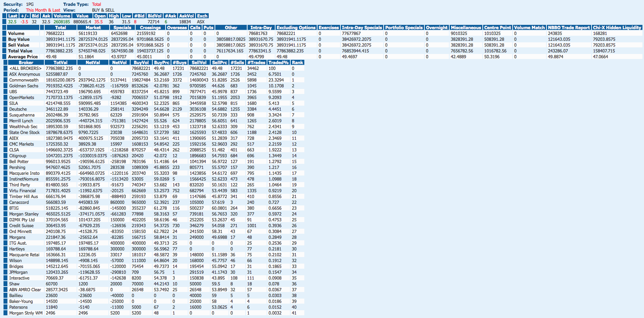The width and height of the screenshot is (644, 318).
Task: Select the State One Stock broker row
Action: [x=154, y=132]
